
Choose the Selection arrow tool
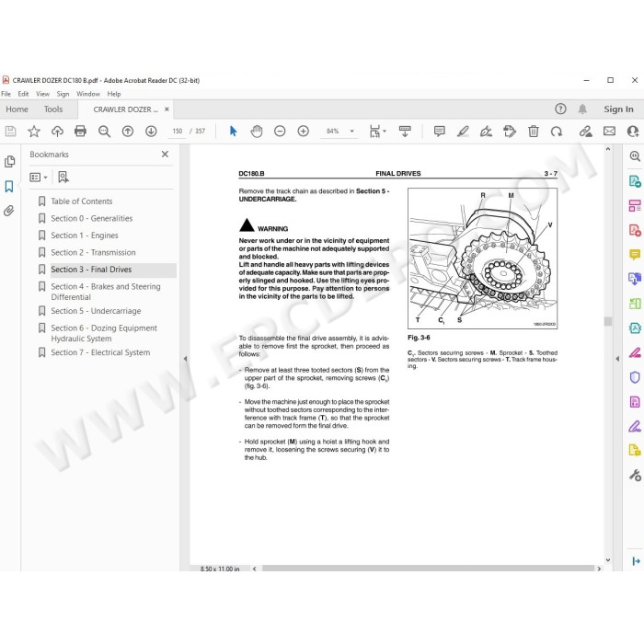[234, 131]
